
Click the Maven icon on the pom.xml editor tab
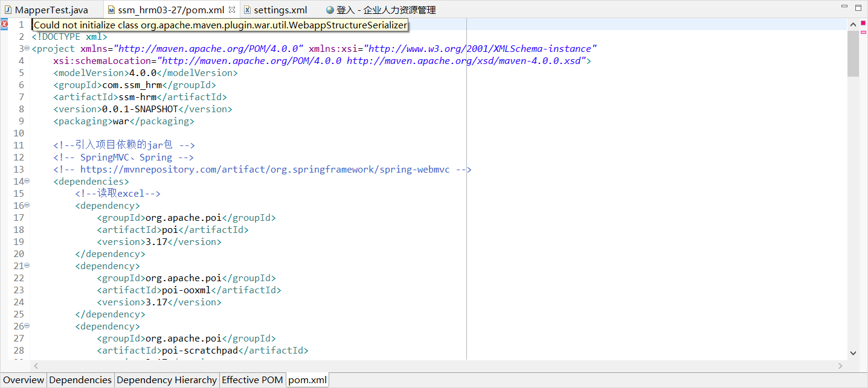tap(111, 10)
